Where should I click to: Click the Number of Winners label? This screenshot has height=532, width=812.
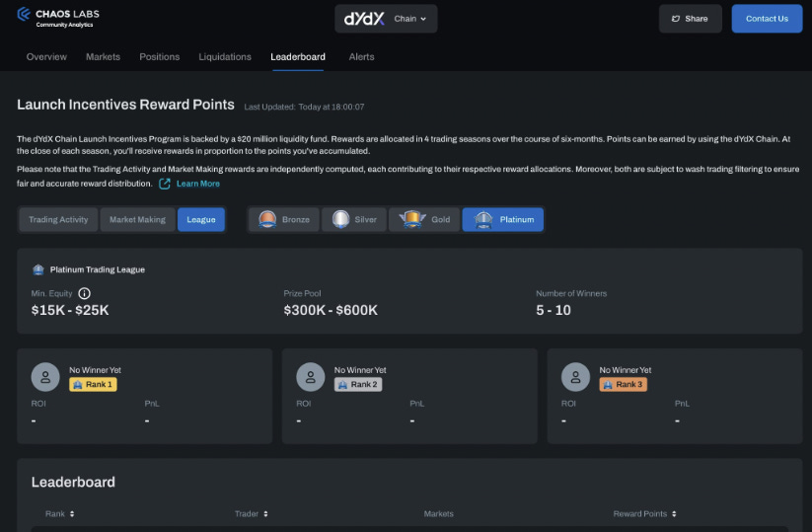[x=571, y=294]
